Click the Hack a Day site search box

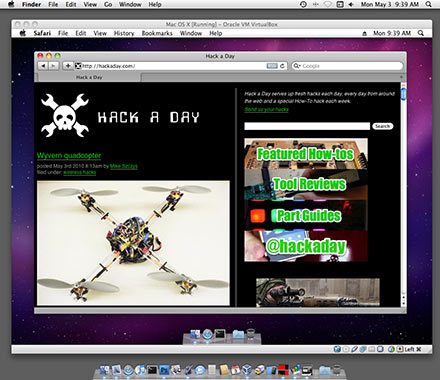[x=307, y=126]
